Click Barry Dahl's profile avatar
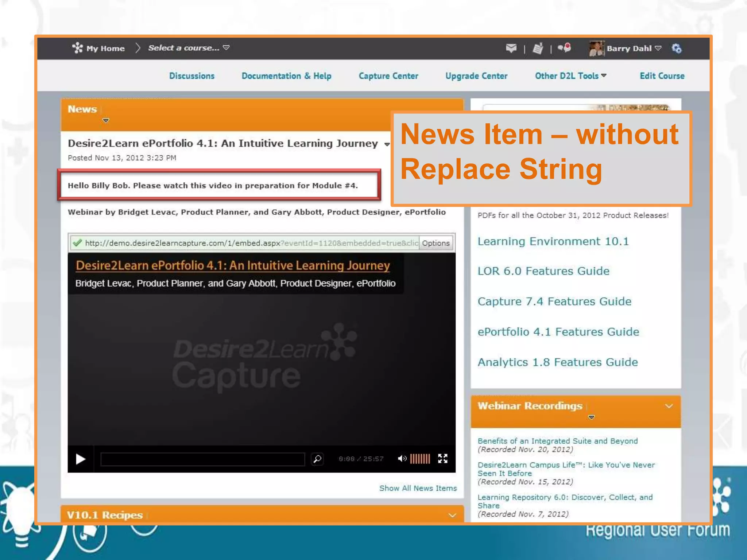747x560 pixels. (597, 48)
